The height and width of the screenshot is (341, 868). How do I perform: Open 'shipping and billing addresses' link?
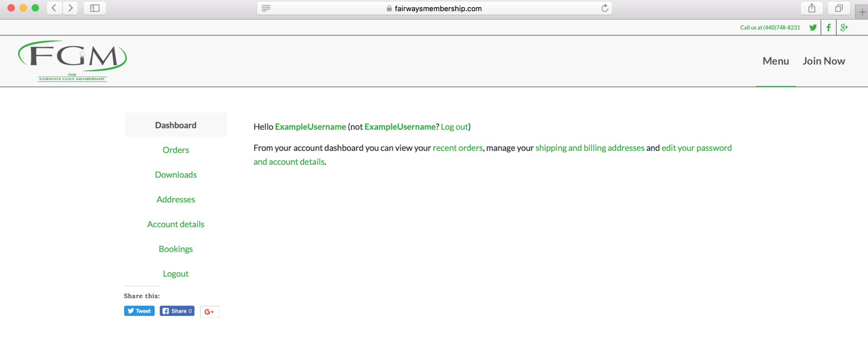pyautogui.click(x=590, y=148)
